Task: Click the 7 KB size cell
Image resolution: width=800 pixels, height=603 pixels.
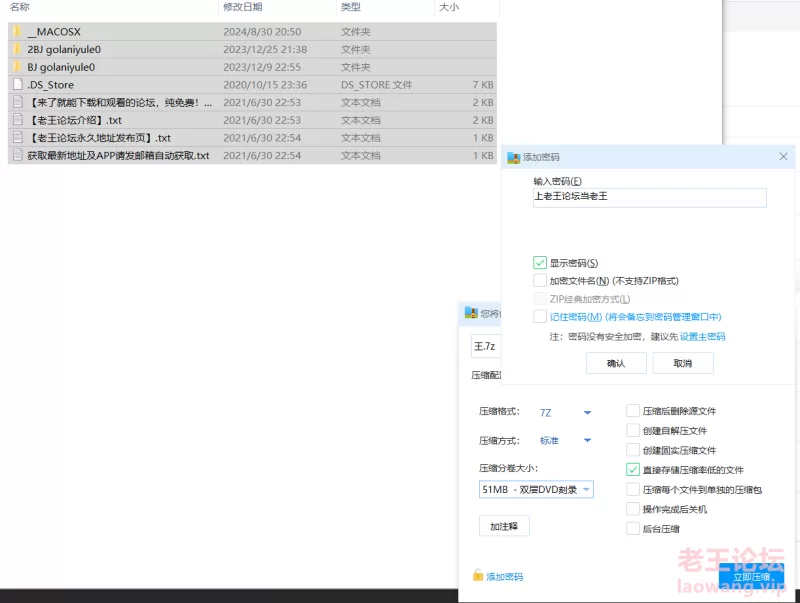Action: click(483, 85)
